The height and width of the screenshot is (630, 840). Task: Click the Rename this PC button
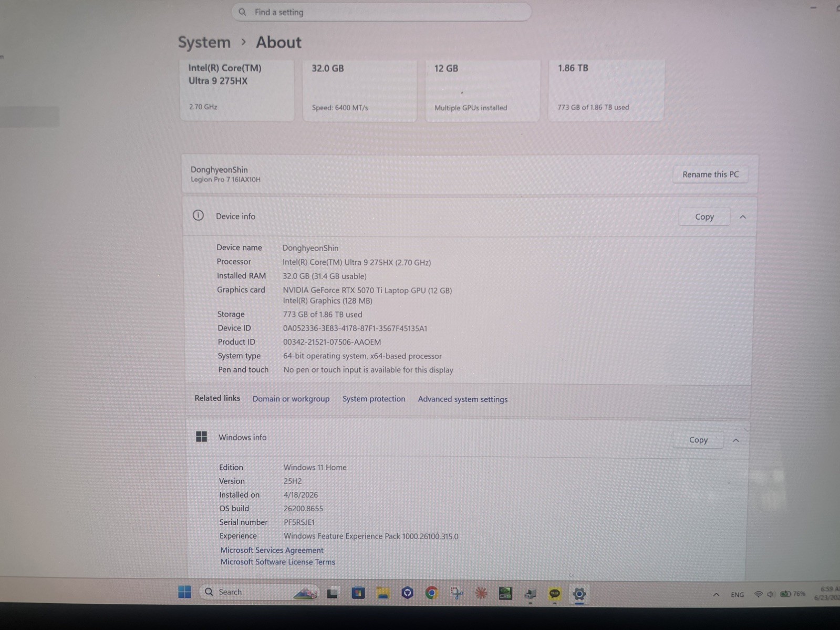(x=710, y=174)
